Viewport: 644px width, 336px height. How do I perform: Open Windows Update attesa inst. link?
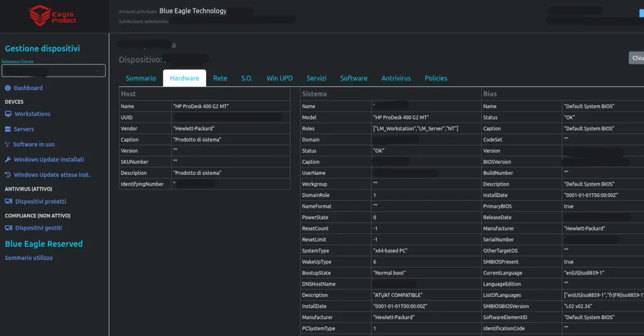[52, 174]
